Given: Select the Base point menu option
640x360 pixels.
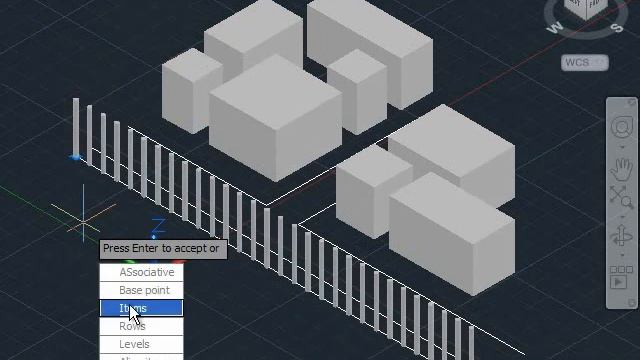Looking at the screenshot, I should 141,290.
